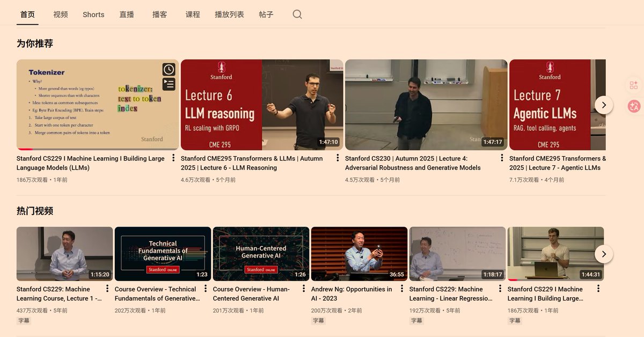Add Tokenizer video to queue

click(x=169, y=84)
